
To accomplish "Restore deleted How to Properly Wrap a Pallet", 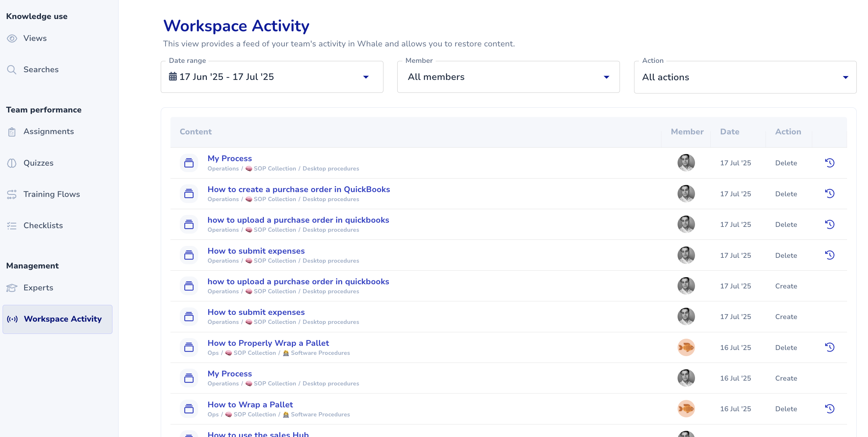I will coord(830,347).
